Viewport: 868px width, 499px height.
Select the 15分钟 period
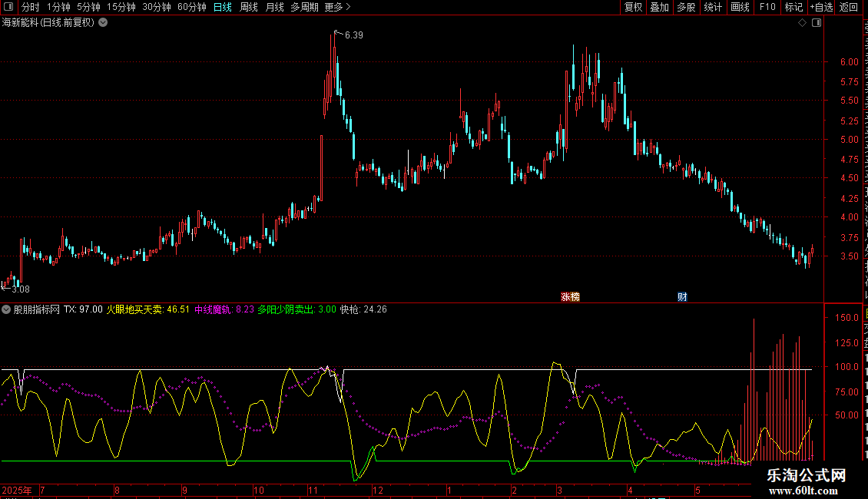point(121,7)
